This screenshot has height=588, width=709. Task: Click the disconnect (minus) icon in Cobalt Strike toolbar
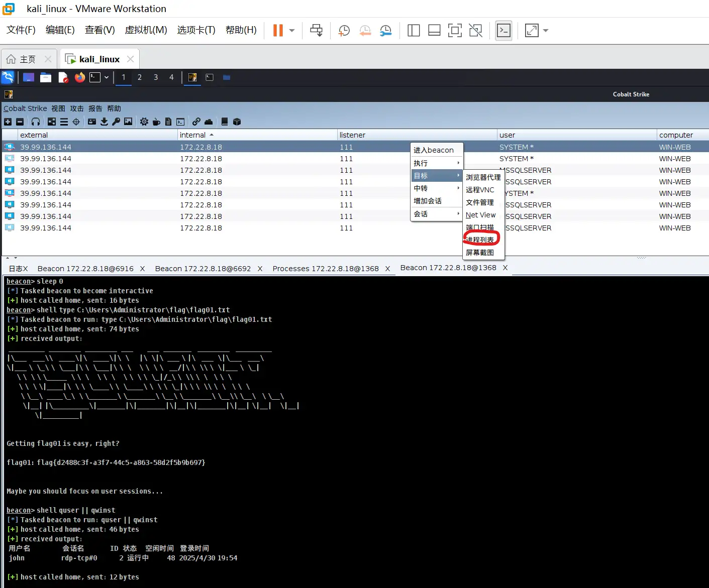[20, 122]
